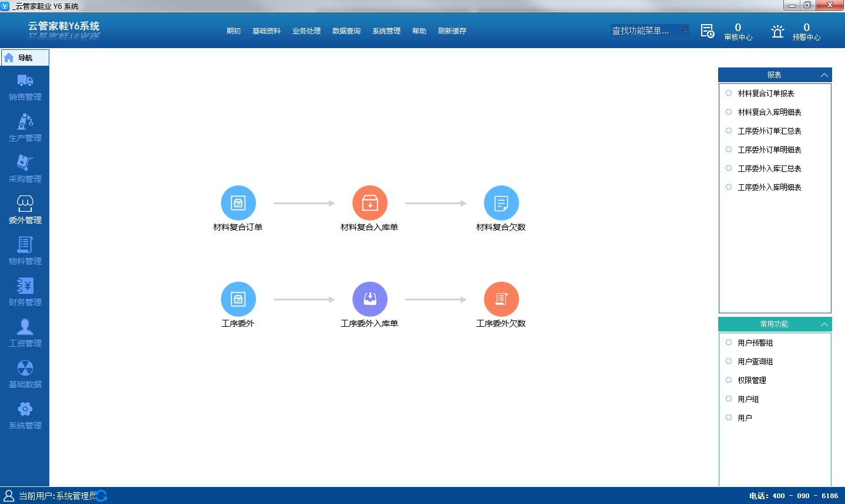The height and width of the screenshot is (504, 845).
Task: Select 财务管理 icon in sidebar
Action: [x=25, y=286]
